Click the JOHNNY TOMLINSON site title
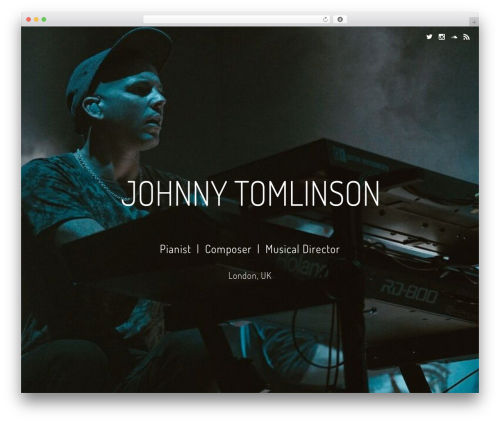The width and height of the screenshot is (500, 423). pyautogui.click(x=250, y=193)
